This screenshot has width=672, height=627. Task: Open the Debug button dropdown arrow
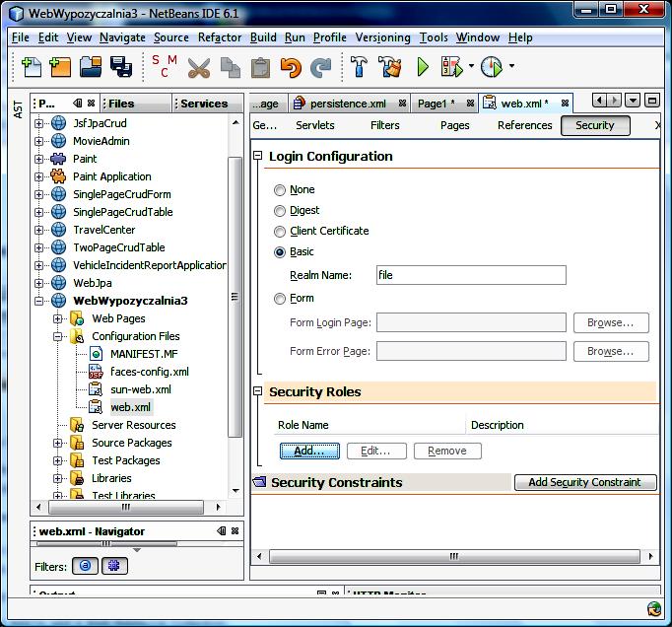(x=471, y=66)
